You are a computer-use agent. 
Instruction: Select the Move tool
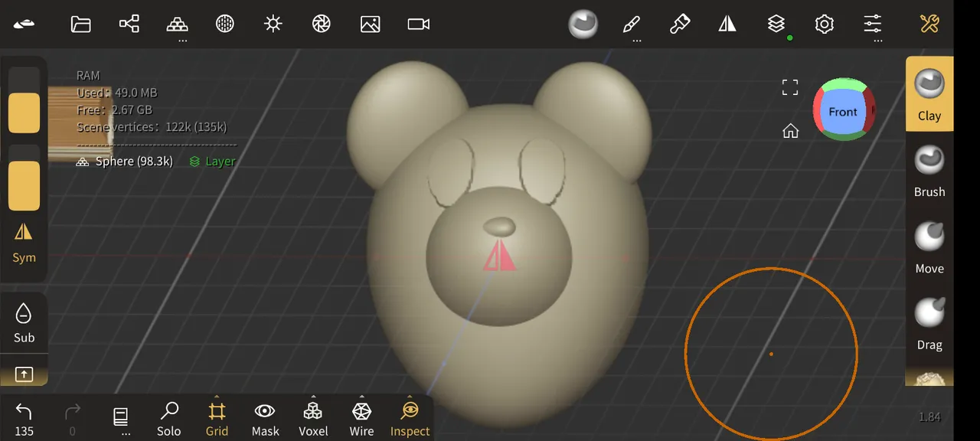[x=929, y=247]
